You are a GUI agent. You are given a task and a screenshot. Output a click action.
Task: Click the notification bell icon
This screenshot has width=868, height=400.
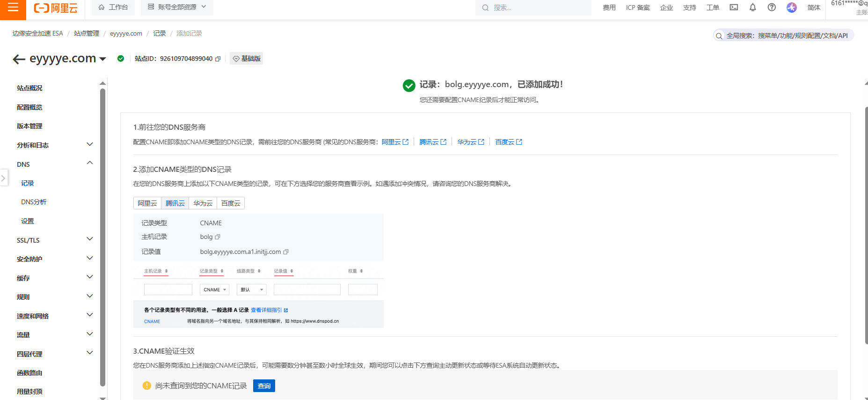[x=752, y=7]
